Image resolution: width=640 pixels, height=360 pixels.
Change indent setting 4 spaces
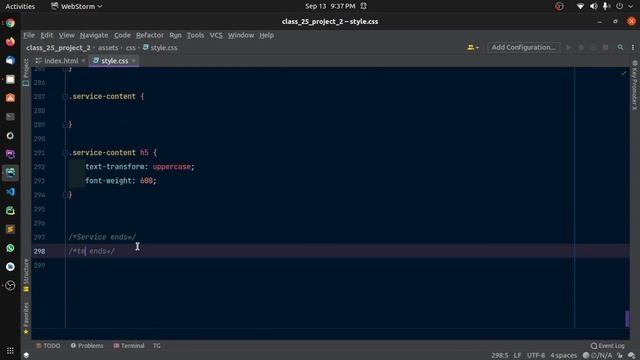pos(564,356)
